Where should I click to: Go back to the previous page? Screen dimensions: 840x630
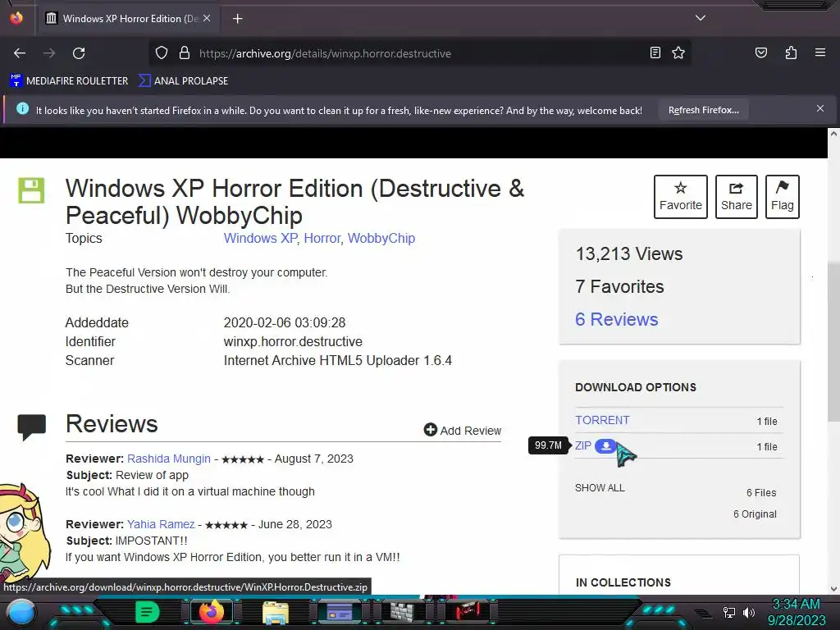[x=20, y=53]
